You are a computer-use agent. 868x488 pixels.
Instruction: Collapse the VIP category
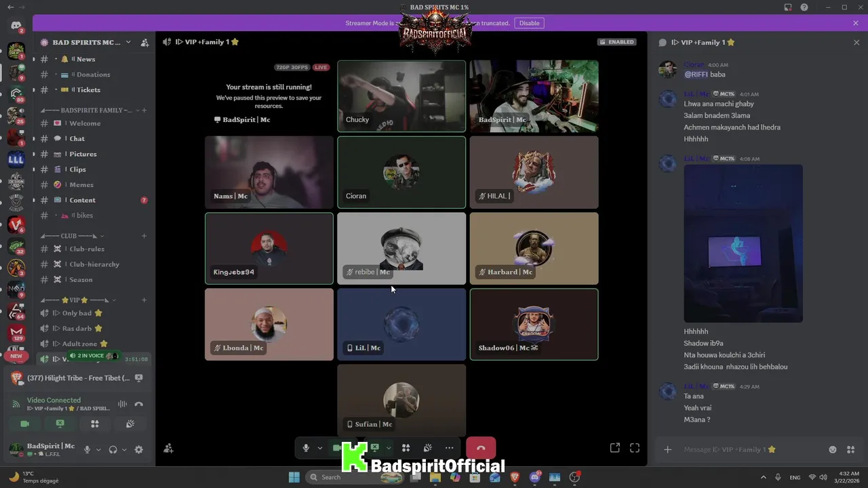(x=77, y=300)
